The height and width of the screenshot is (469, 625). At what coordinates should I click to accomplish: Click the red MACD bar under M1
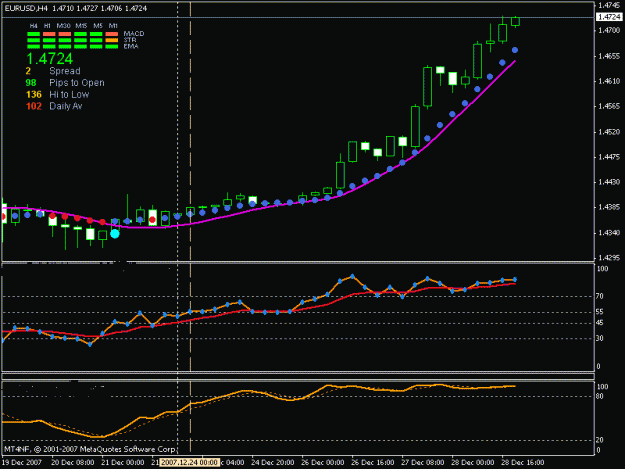[x=112, y=34]
